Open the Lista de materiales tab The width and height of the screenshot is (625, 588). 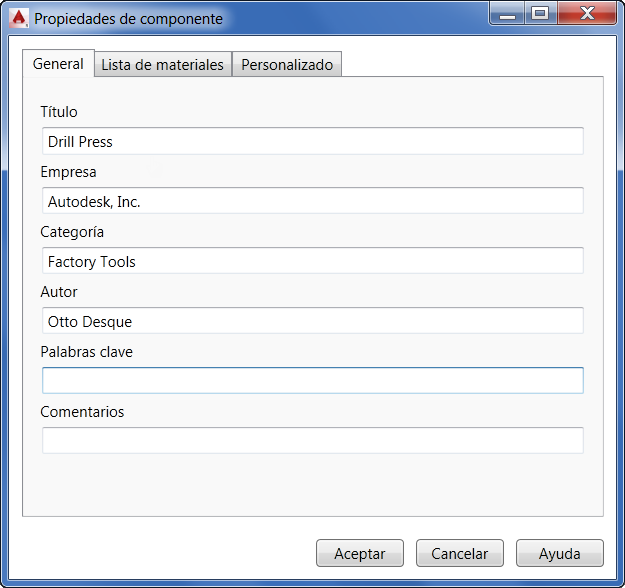pos(162,64)
